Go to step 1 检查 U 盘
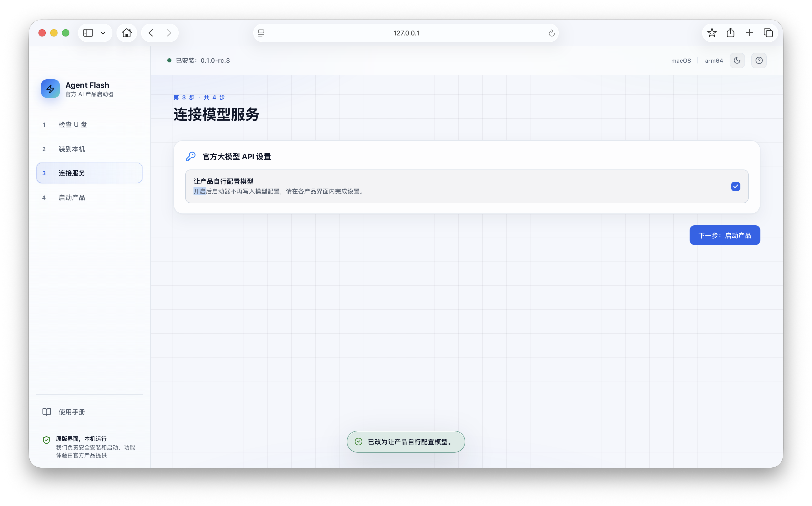812x506 pixels. point(89,125)
